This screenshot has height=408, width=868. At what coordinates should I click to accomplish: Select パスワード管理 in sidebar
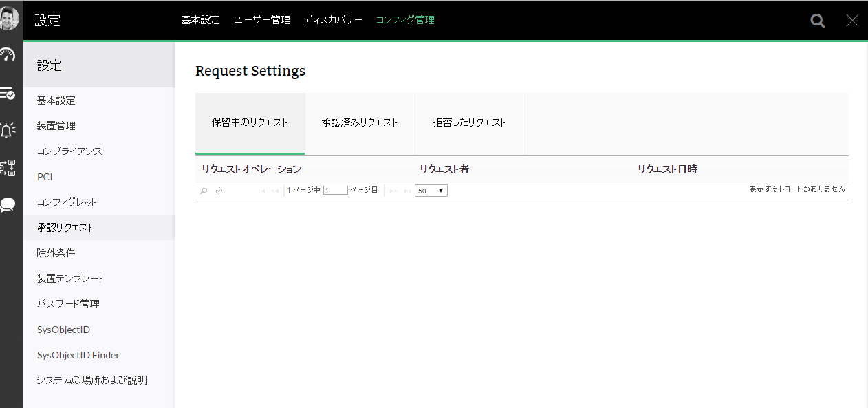pos(99,304)
